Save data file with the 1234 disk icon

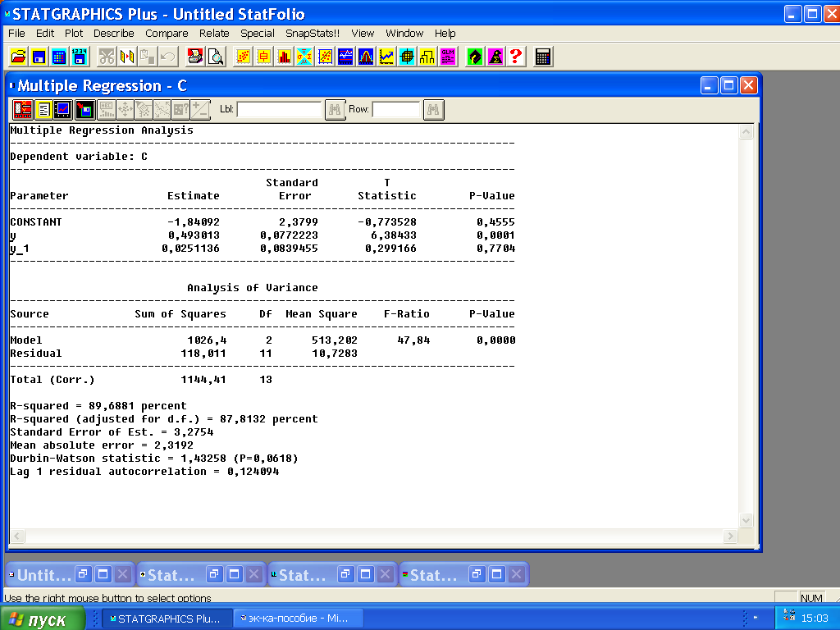click(80, 57)
